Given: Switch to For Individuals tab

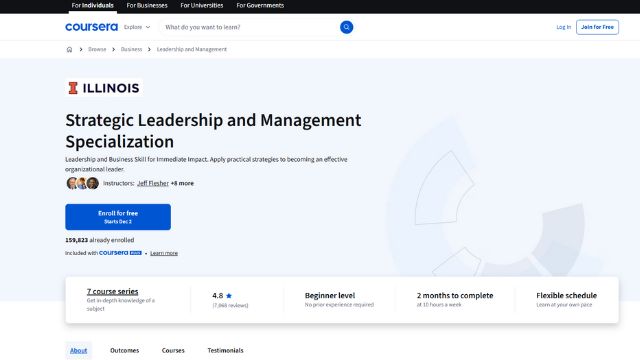Looking at the screenshot, I should (93, 6).
